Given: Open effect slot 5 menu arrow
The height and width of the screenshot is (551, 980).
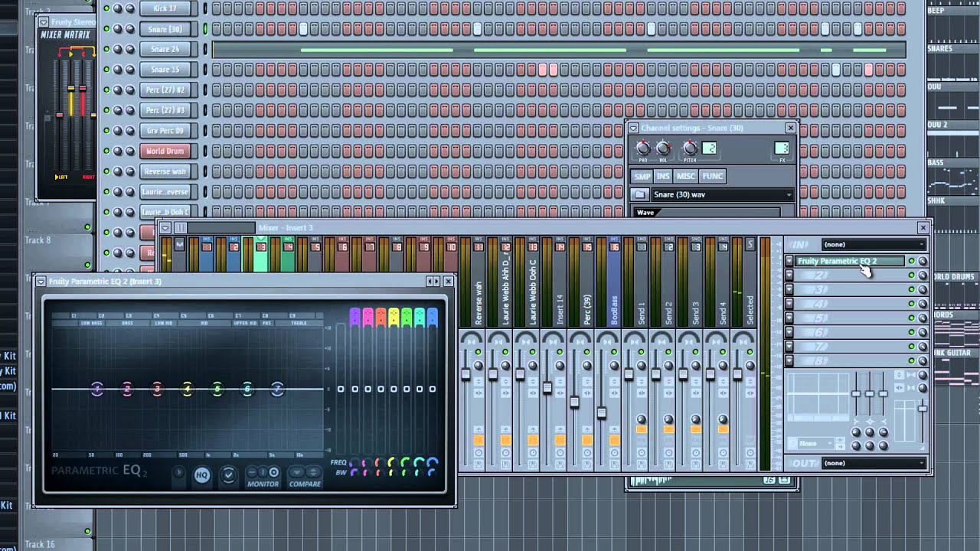Looking at the screenshot, I should (789, 318).
